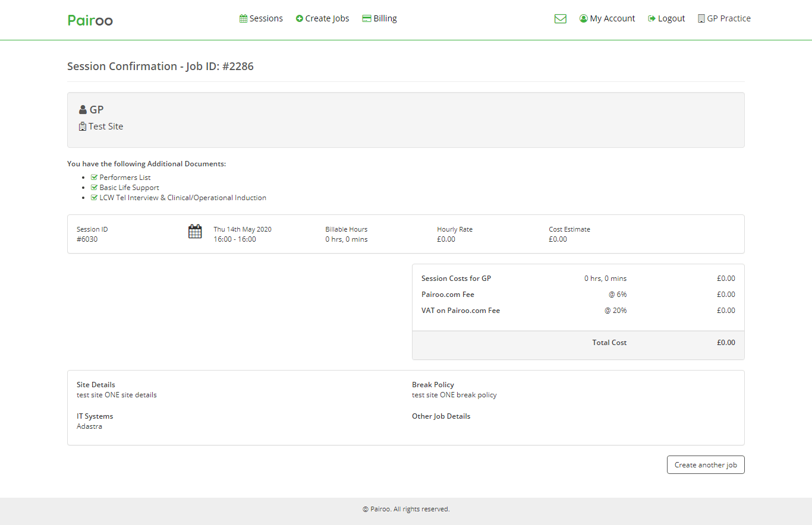Go to the Billing page
The image size is (812, 525).
coord(385,18)
